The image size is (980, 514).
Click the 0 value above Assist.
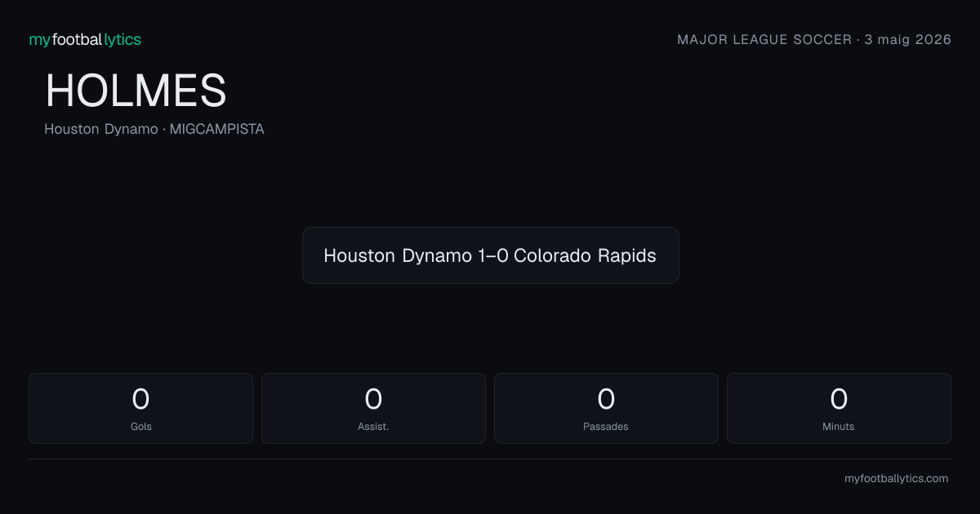[x=373, y=399]
